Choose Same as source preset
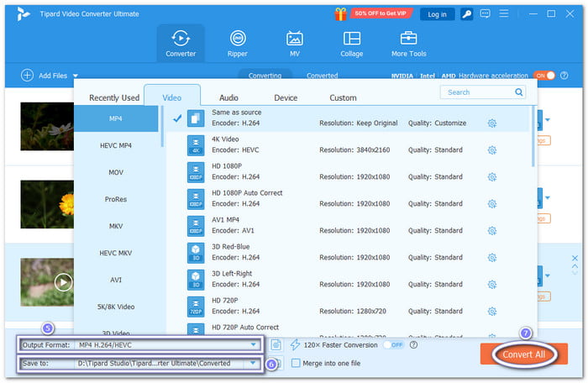The height and width of the screenshot is (383, 588). (347, 118)
